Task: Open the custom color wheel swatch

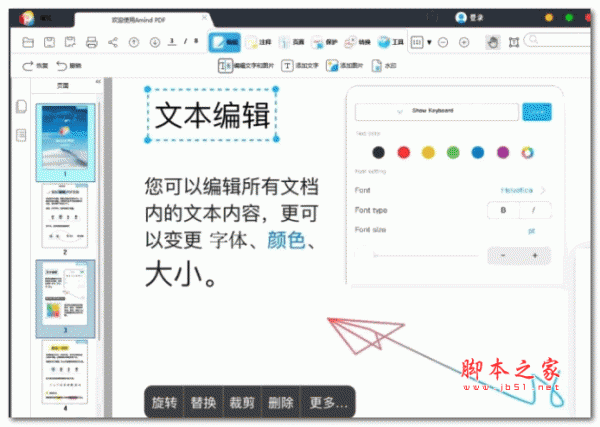Action: [x=527, y=152]
